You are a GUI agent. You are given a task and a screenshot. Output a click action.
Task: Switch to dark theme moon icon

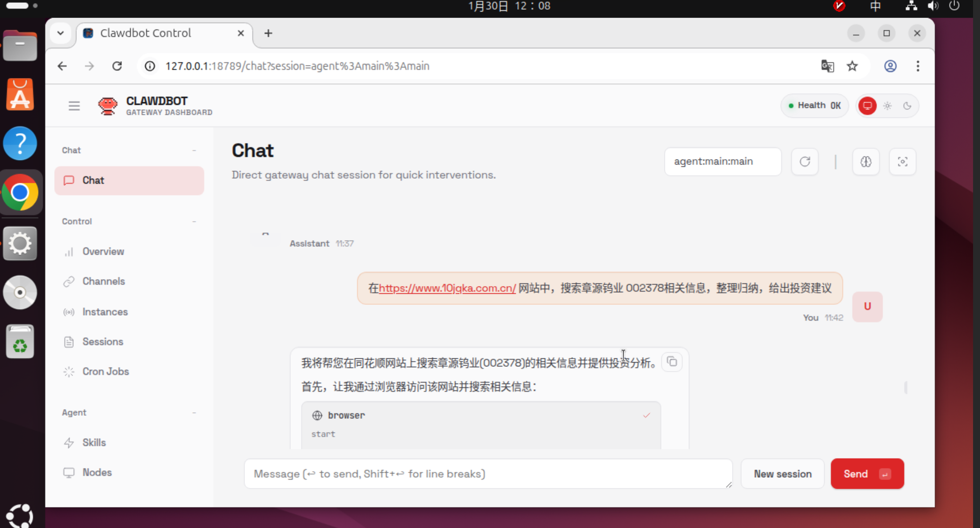point(907,106)
